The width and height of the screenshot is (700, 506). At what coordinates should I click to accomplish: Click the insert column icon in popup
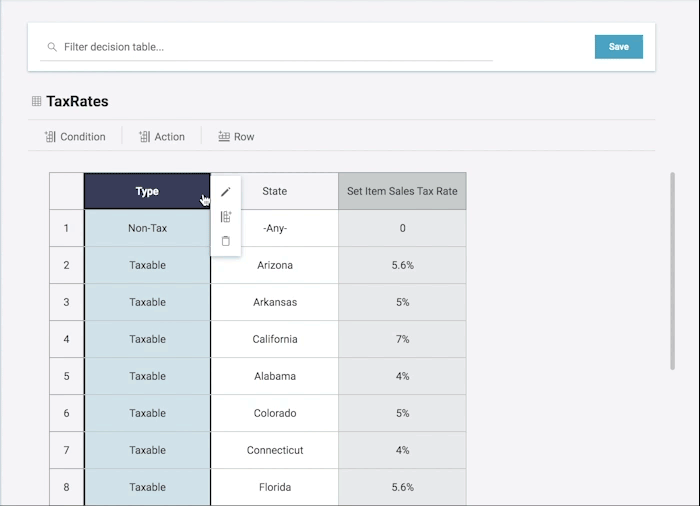pos(225,217)
